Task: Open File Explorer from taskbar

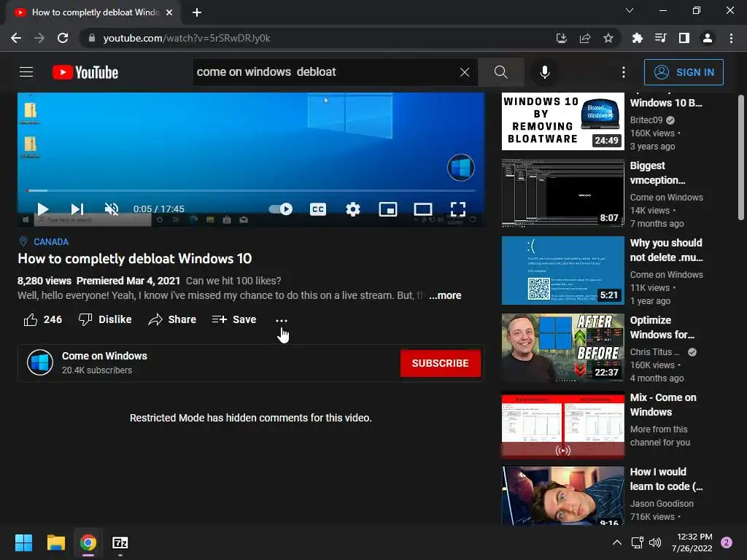Action: coord(55,542)
